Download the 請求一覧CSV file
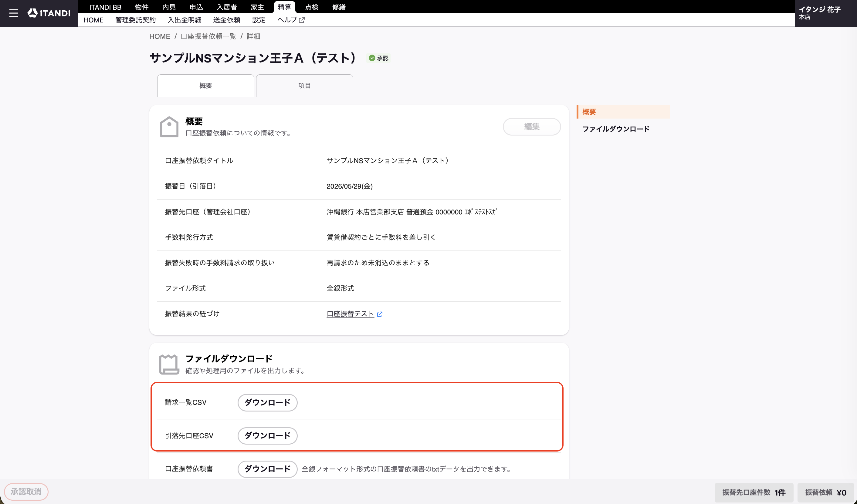 pyautogui.click(x=267, y=402)
